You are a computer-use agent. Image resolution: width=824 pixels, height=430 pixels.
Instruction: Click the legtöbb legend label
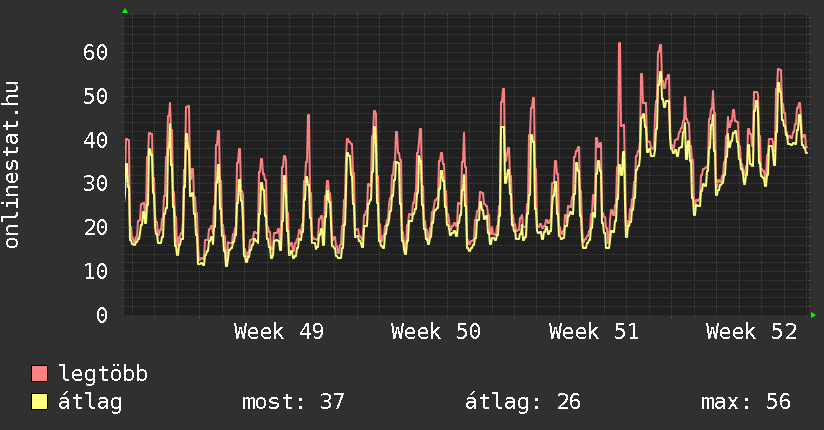click(x=104, y=374)
